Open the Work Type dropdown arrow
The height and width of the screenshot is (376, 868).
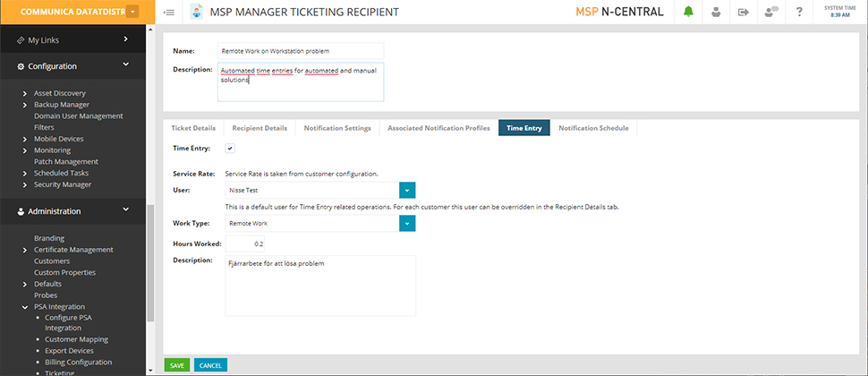click(407, 223)
